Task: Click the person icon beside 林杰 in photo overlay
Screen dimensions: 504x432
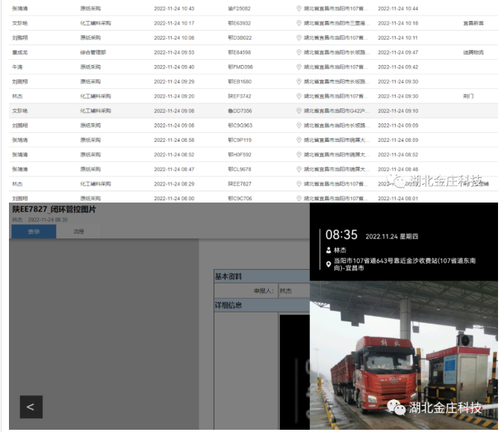Action: tap(329, 251)
